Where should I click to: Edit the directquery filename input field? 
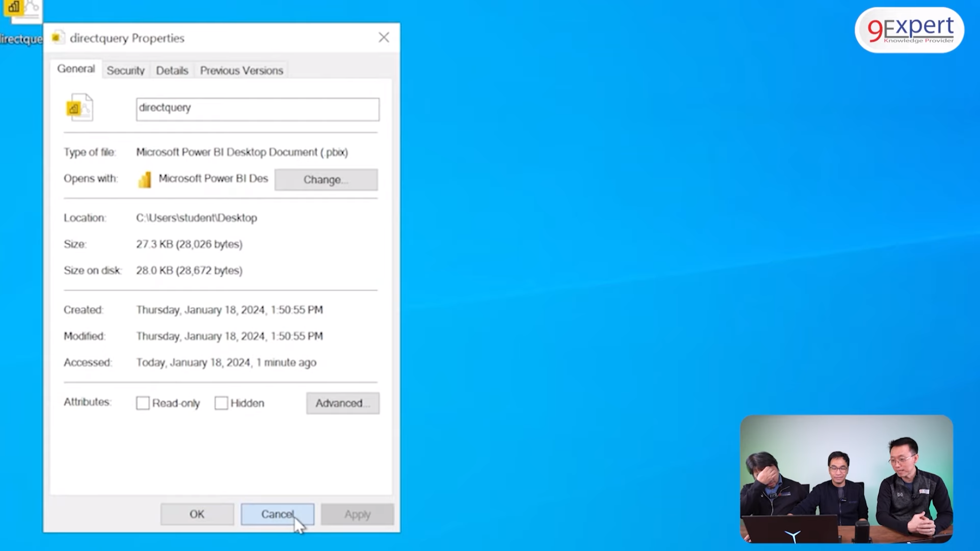258,107
